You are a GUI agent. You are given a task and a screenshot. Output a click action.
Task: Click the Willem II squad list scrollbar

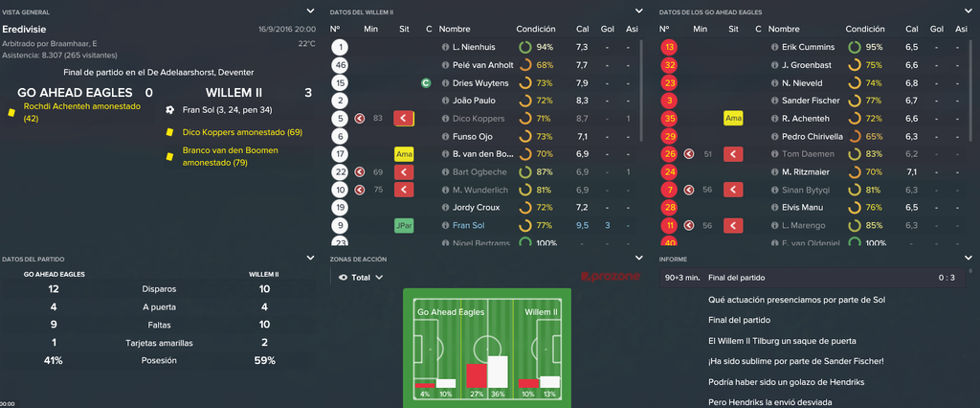641,91
